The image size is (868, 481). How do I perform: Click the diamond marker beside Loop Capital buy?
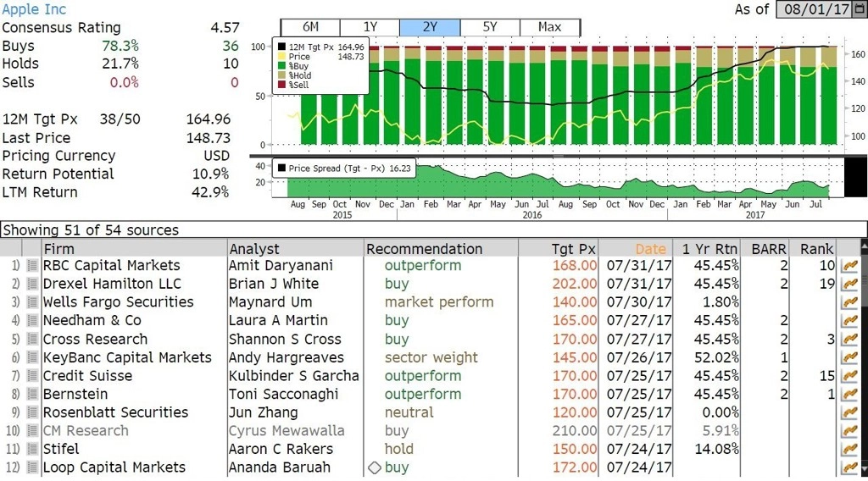click(375, 467)
